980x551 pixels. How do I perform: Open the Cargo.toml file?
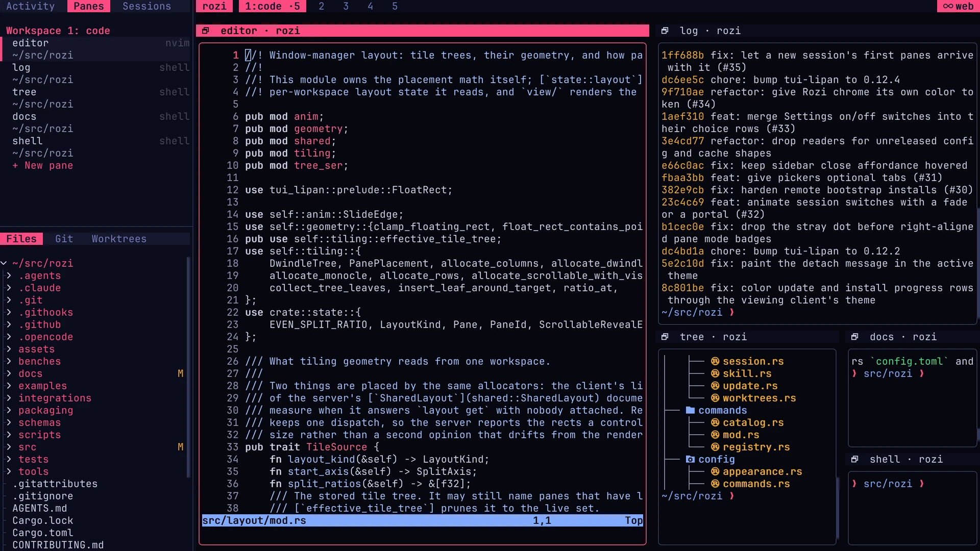pyautogui.click(x=43, y=533)
